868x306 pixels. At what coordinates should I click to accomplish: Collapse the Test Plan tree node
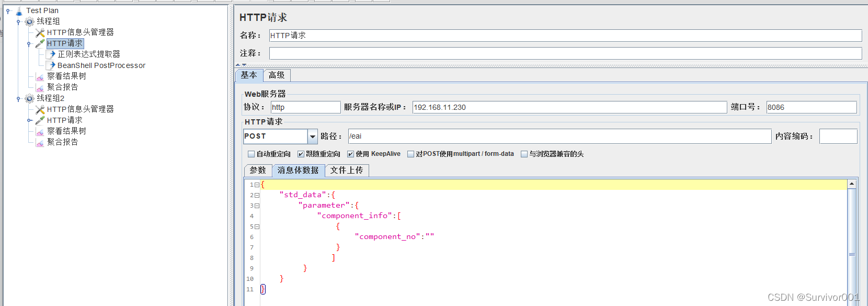8,10
